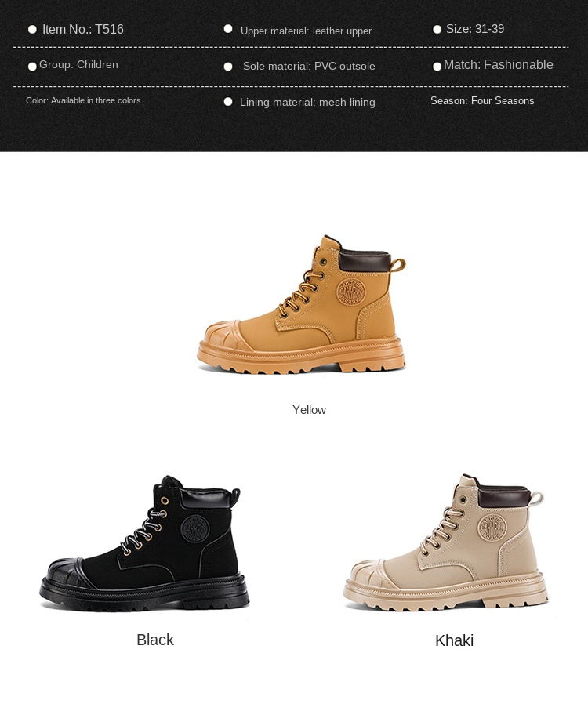
Task: Click the bullet beside Size 31-39
Action: pos(437,30)
